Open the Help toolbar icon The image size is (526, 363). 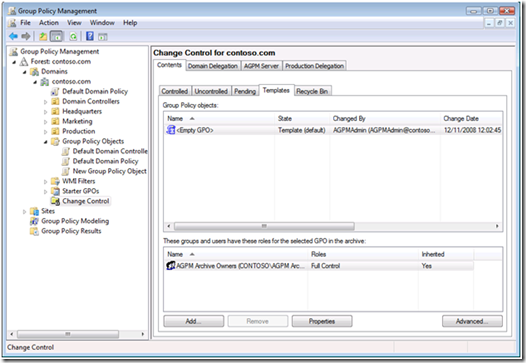click(90, 36)
